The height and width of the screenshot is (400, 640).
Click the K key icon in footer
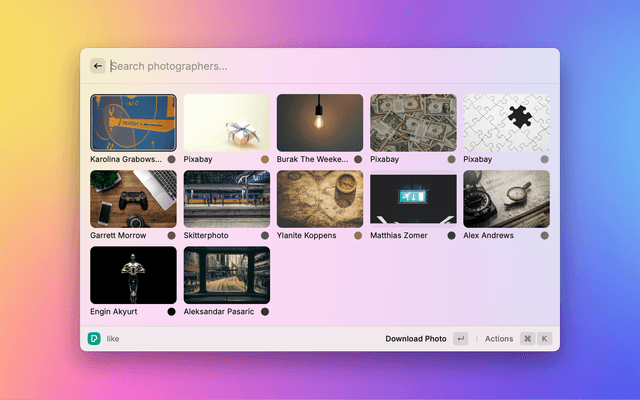click(x=545, y=339)
